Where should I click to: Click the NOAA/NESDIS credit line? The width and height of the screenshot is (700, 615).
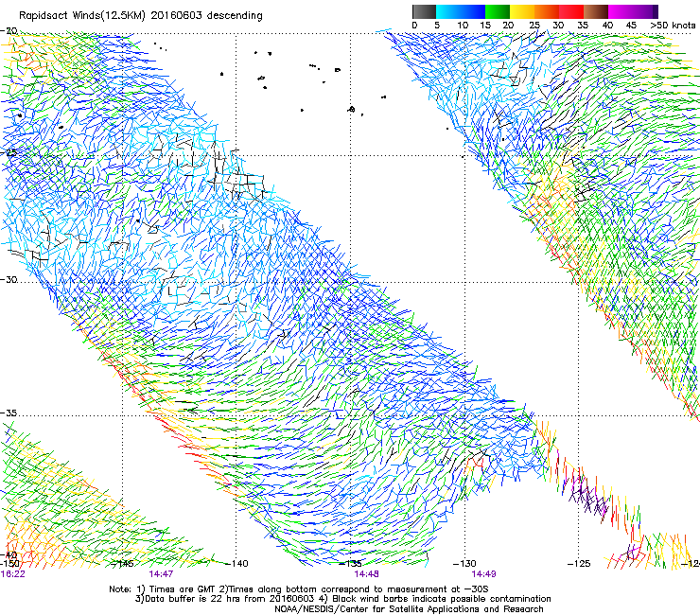409,609
